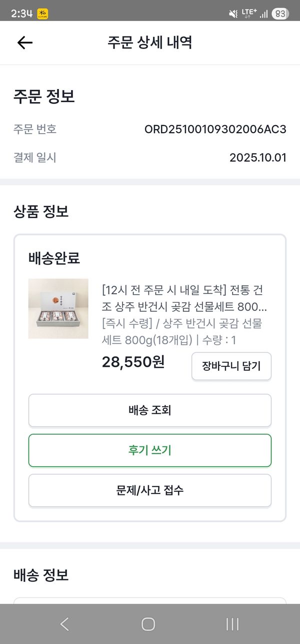Tap the yellow notification icon in status bar
The height and width of the screenshot is (644, 300).
click(43, 14)
